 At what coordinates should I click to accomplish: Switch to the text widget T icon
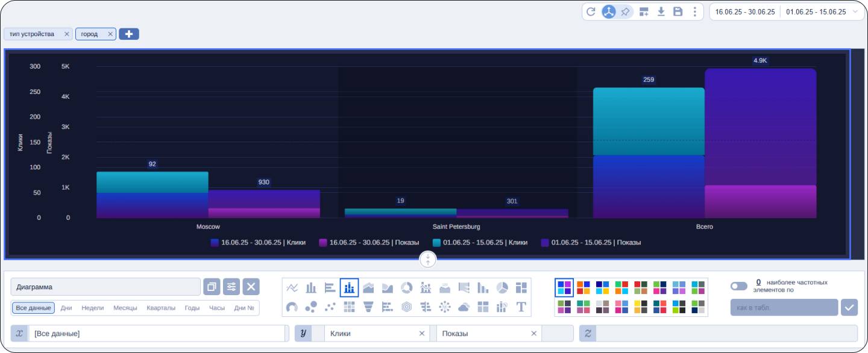(x=521, y=307)
